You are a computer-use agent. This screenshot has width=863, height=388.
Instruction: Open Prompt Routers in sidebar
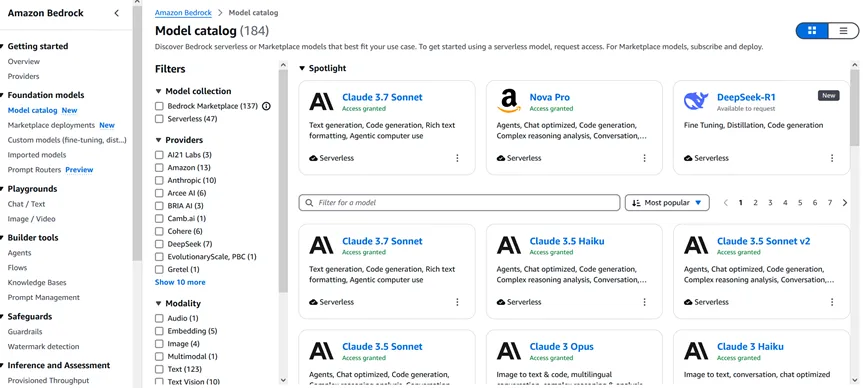35,170
